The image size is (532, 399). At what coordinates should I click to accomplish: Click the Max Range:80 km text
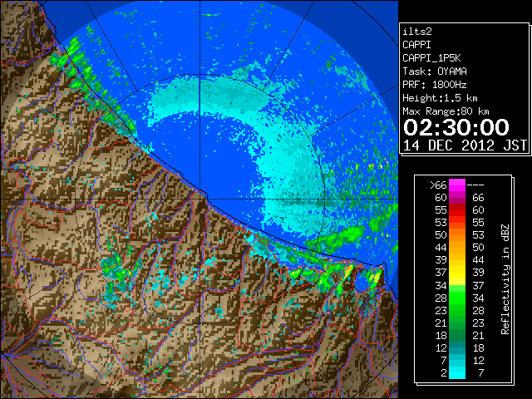pos(446,111)
